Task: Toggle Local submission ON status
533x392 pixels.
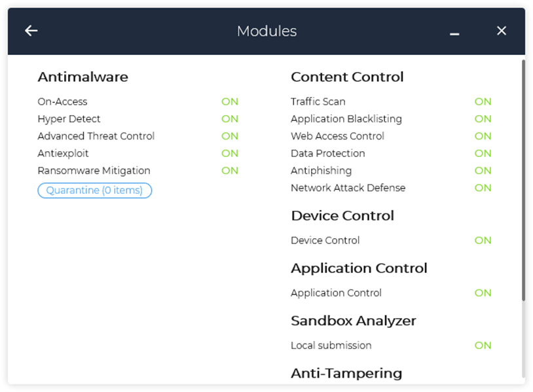Action: click(483, 346)
